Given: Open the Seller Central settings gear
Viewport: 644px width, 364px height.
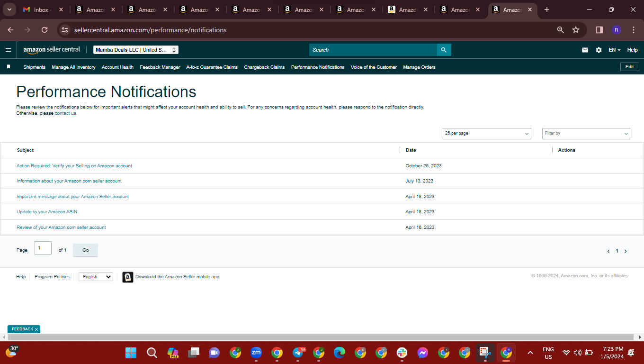Looking at the screenshot, I should pos(599,50).
